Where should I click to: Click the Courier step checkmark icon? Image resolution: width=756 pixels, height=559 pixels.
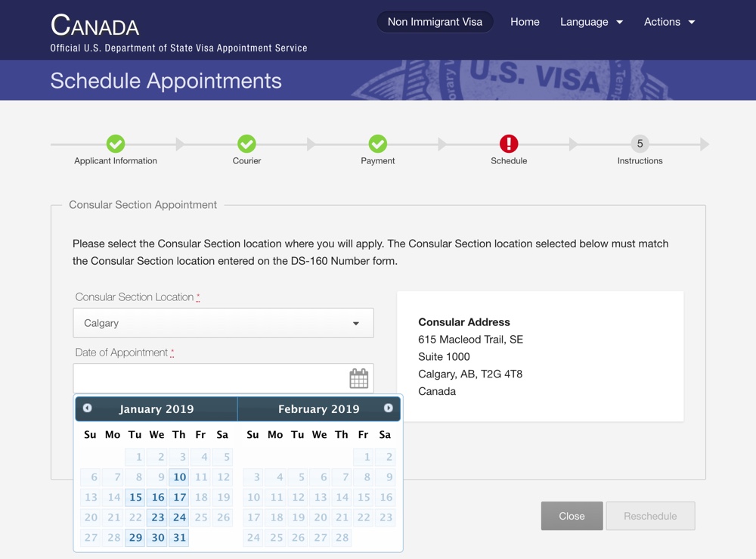click(x=247, y=144)
